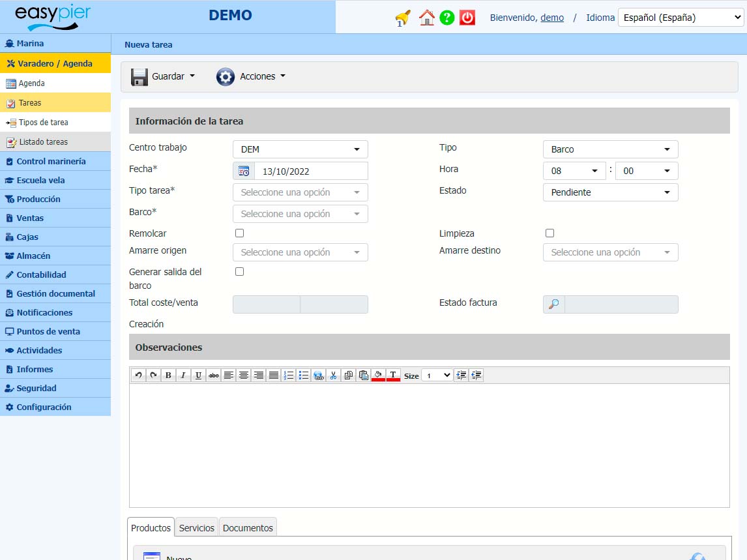Justify text in editor
Viewport: 747px width, 560px height.
tap(274, 376)
